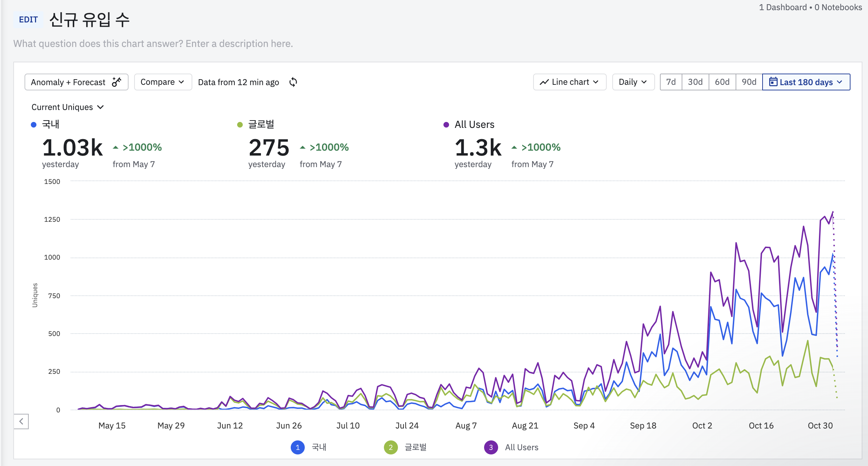
Task: Click the 1.3k All Users value
Action: 478,148
